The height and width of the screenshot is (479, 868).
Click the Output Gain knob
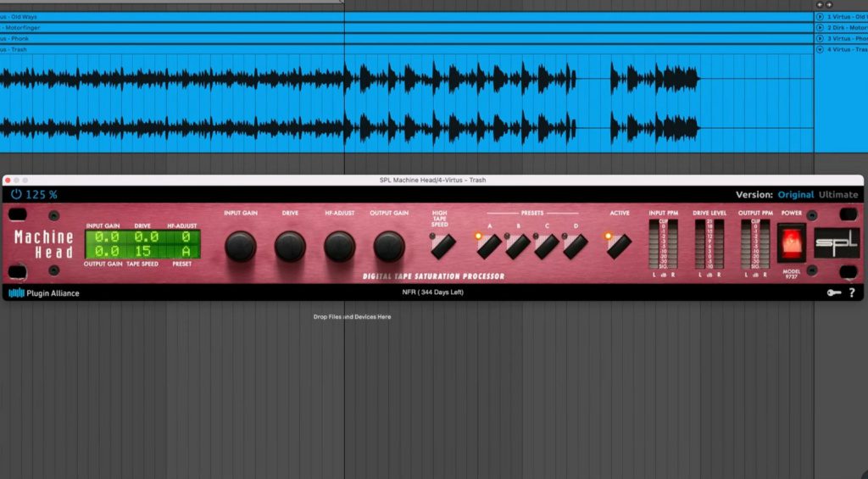(389, 246)
